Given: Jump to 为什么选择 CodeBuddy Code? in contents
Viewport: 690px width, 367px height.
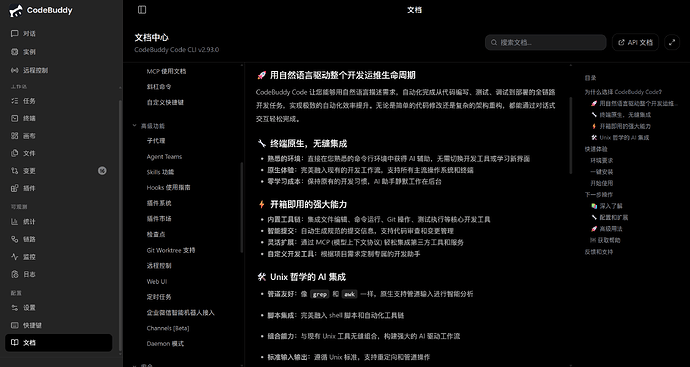Looking at the screenshot, I should tap(623, 92).
